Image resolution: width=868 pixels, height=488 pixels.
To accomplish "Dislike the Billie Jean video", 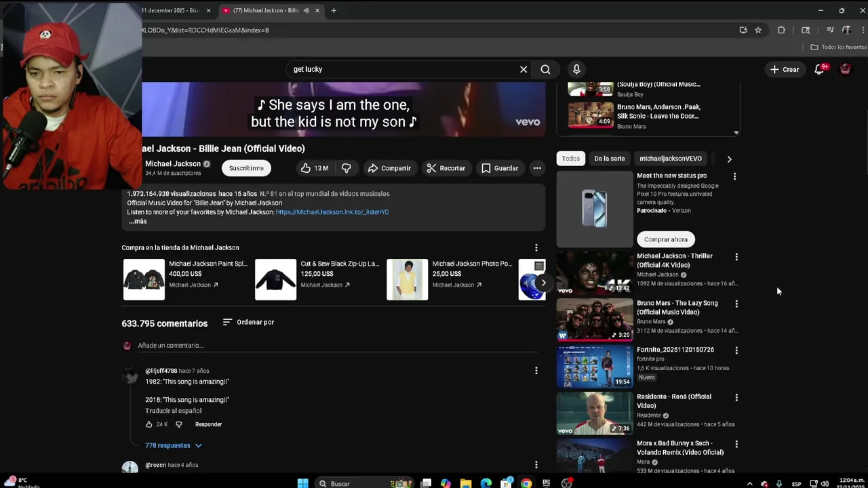I will coord(347,168).
